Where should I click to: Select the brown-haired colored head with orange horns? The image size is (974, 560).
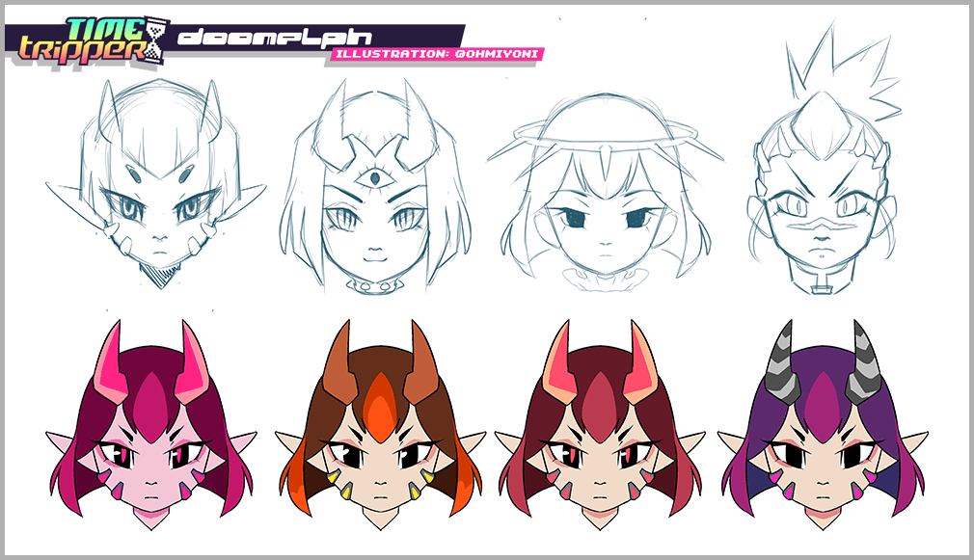pyautogui.click(x=380, y=425)
